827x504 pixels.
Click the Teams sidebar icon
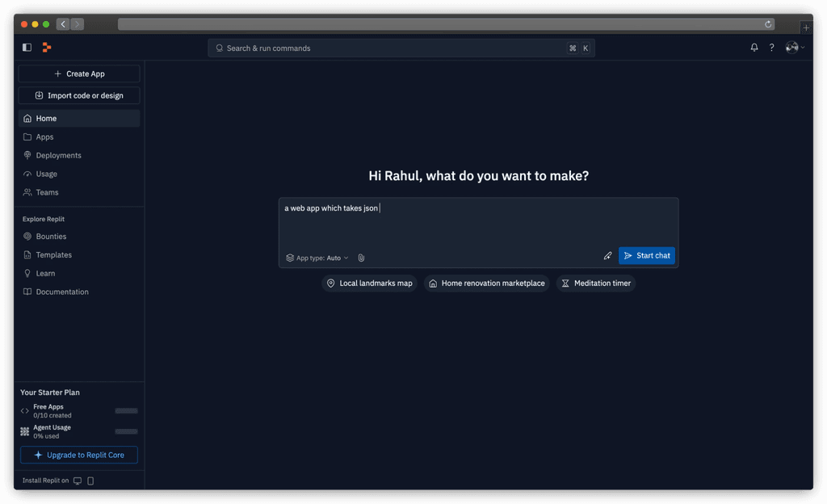point(27,191)
